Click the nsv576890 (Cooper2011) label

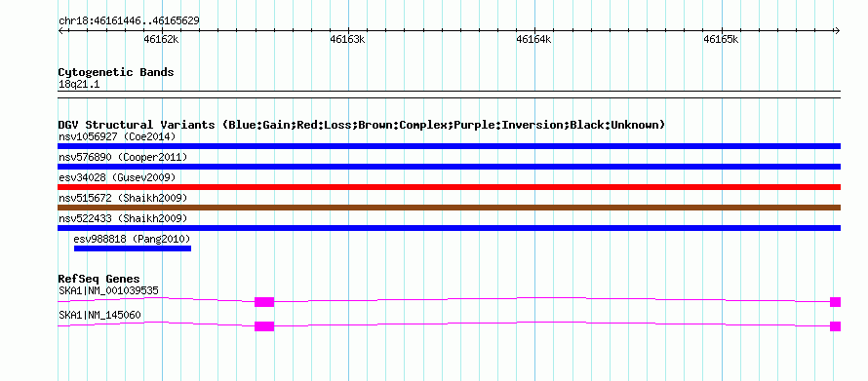point(123,157)
